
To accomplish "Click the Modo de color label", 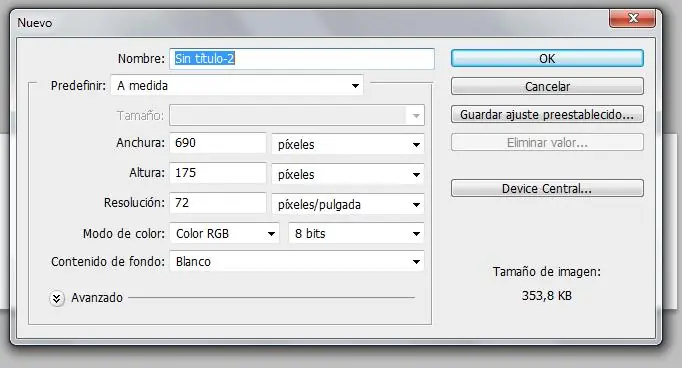I will click(124, 234).
